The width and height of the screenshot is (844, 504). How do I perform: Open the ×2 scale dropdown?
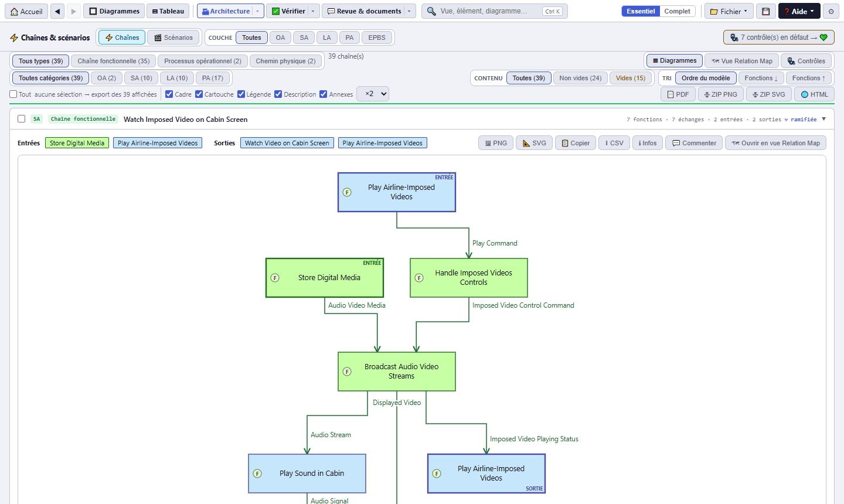(373, 94)
